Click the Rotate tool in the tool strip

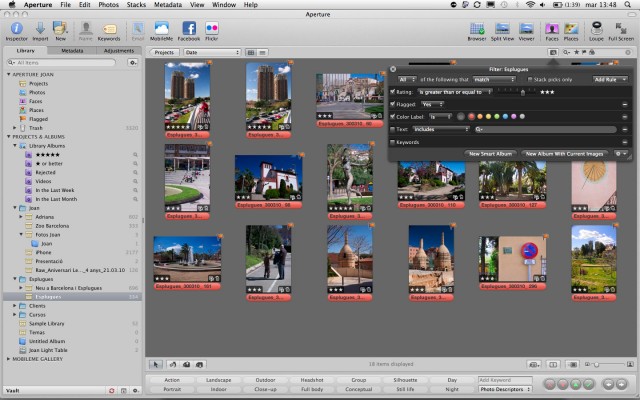coord(173,364)
